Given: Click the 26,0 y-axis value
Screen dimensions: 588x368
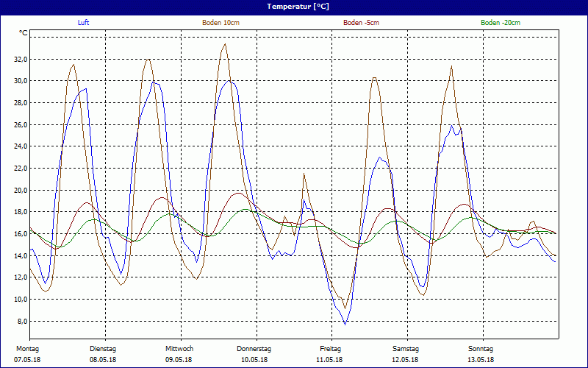Looking at the screenshot, I should pyautogui.click(x=20, y=124).
